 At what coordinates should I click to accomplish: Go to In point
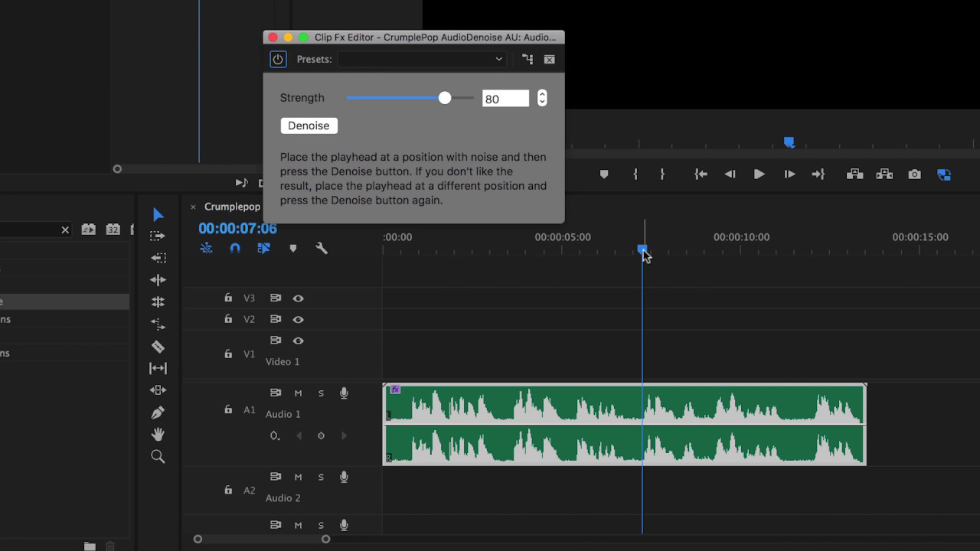click(701, 174)
